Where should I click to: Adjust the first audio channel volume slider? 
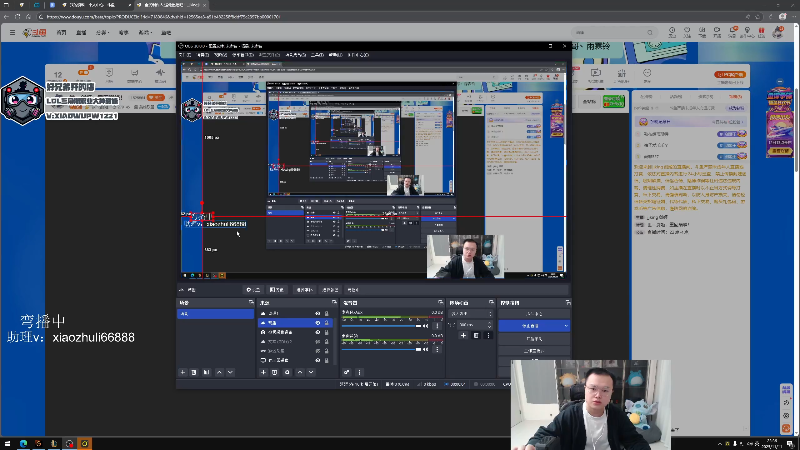pyautogui.click(x=381, y=326)
